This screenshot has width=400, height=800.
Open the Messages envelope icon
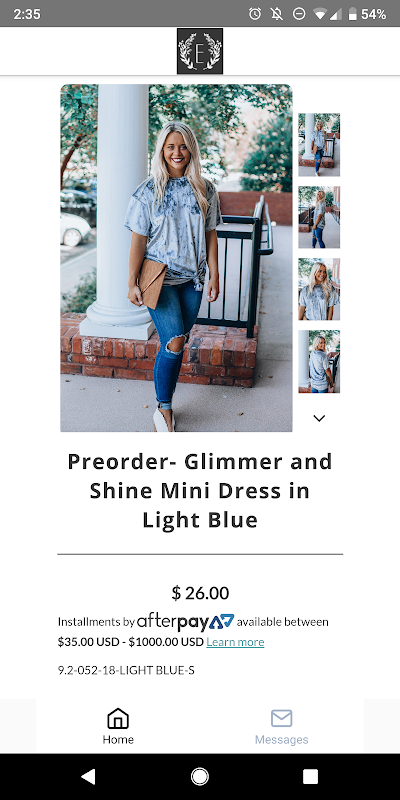click(x=282, y=718)
